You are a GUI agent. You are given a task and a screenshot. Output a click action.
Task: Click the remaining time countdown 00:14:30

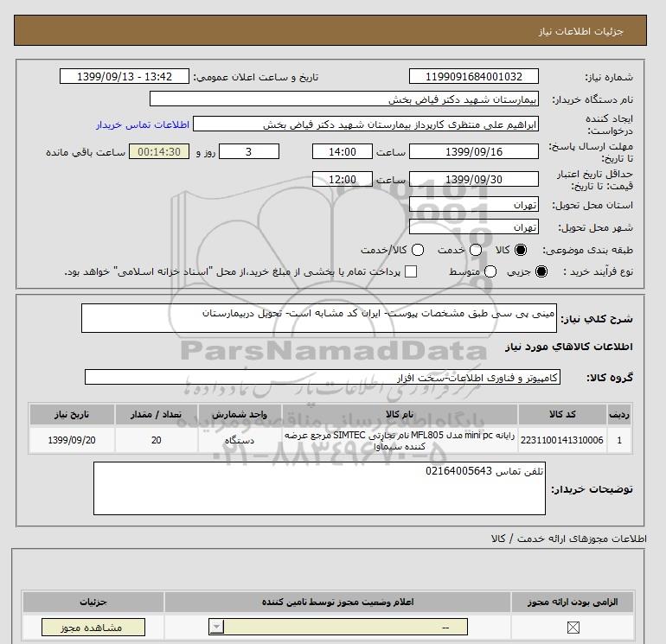[159, 151]
